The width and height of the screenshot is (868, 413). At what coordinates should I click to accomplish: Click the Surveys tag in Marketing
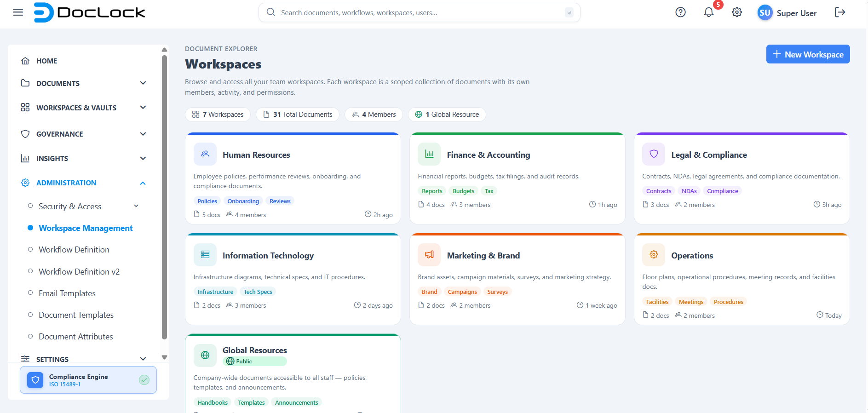pyautogui.click(x=497, y=292)
